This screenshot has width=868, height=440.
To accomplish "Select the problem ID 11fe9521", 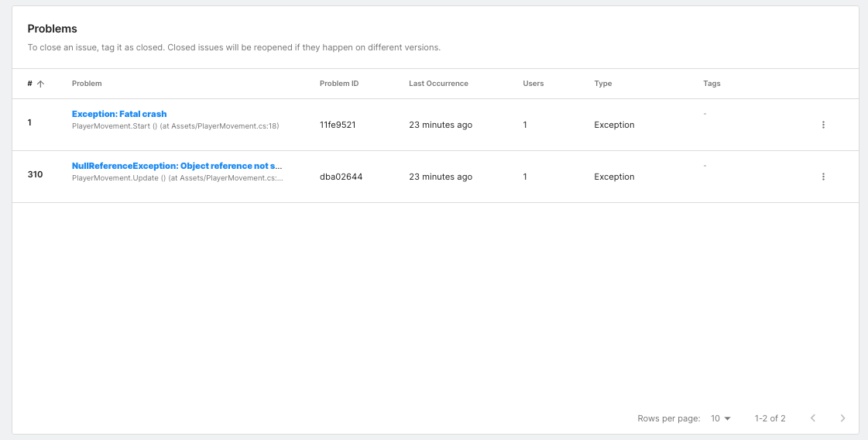I will tap(338, 125).
